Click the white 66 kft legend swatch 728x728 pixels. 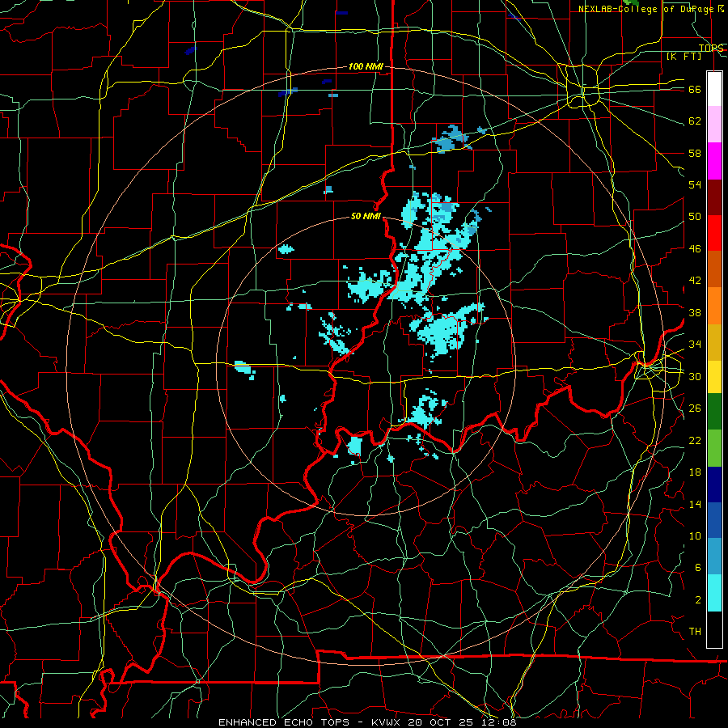pyautogui.click(x=714, y=89)
